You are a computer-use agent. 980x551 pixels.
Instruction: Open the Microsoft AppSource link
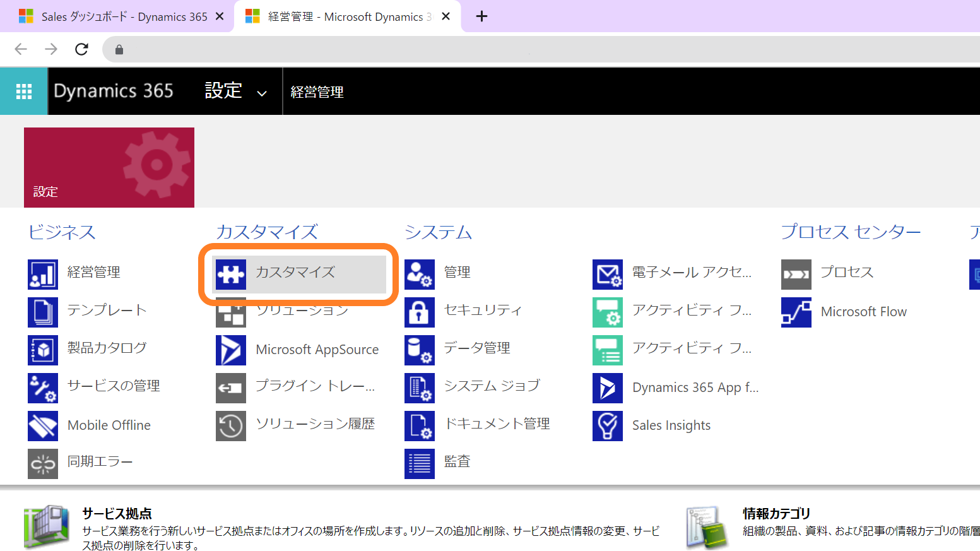(317, 350)
